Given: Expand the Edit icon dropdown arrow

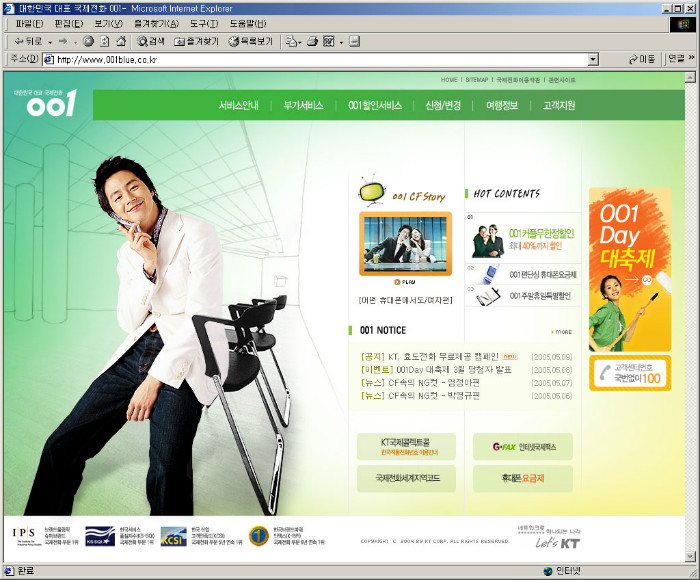Looking at the screenshot, I should 341,42.
